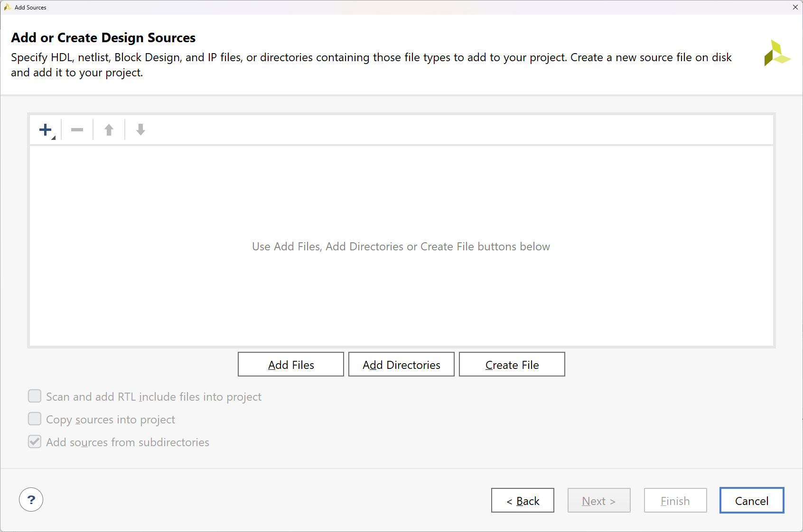Click the Vivado logo in the header
The height and width of the screenshot is (532, 803).
click(x=777, y=54)
